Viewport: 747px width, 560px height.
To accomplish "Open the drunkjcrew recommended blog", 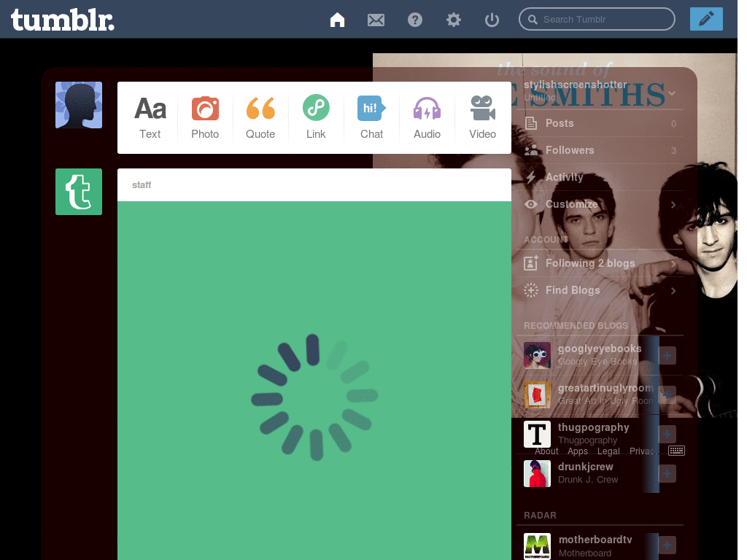I will click(x=586, y=467).
